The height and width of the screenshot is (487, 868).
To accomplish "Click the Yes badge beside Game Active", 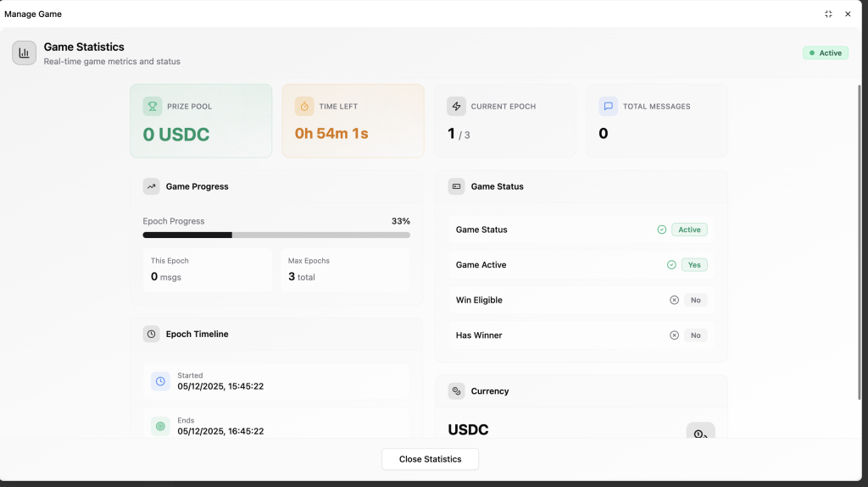I will (x=694, y=265).
